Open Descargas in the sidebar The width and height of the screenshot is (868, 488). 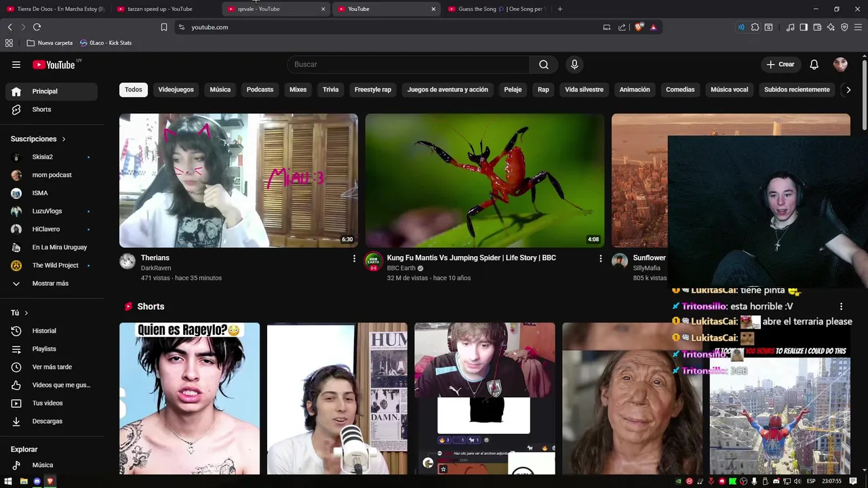pos(52,421)
